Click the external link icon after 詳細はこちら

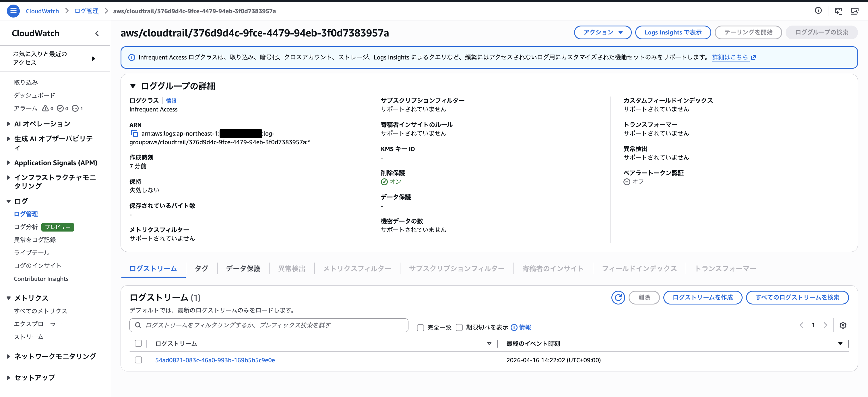pos(753,57)
